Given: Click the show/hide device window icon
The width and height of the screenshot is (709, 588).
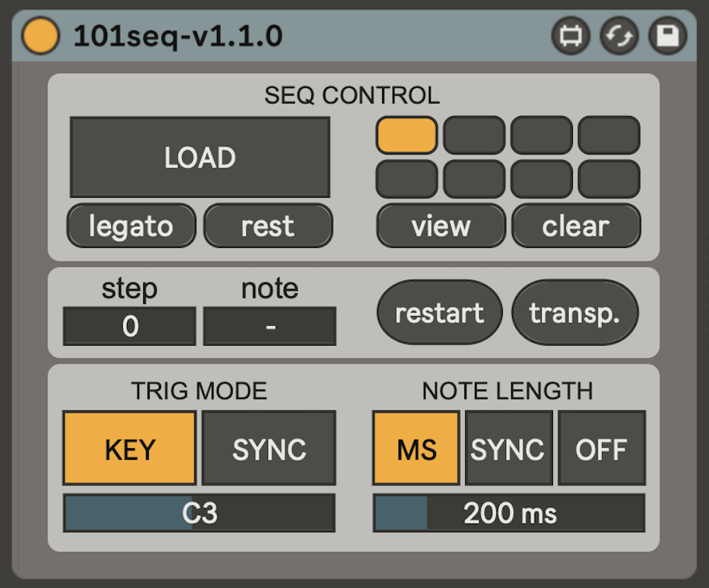Looking at the screenshot, I should point(571,36).
